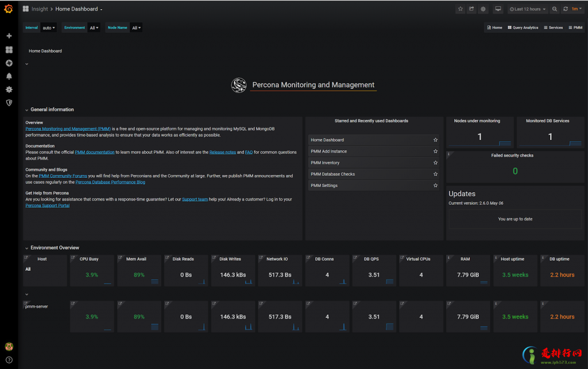Viewport: 588px width, 369px height.
Task: Click the Nodes under monitoring panel title
Action: pos(477,121)
